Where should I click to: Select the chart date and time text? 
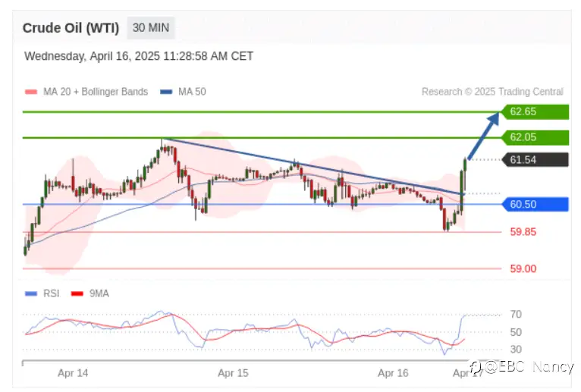[x=139, y=56]
